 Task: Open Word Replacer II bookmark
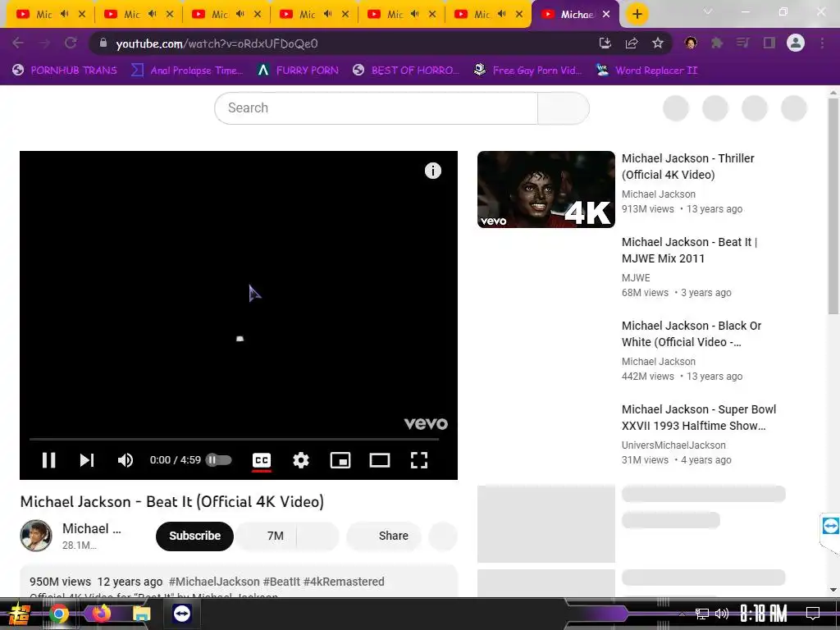647,71
